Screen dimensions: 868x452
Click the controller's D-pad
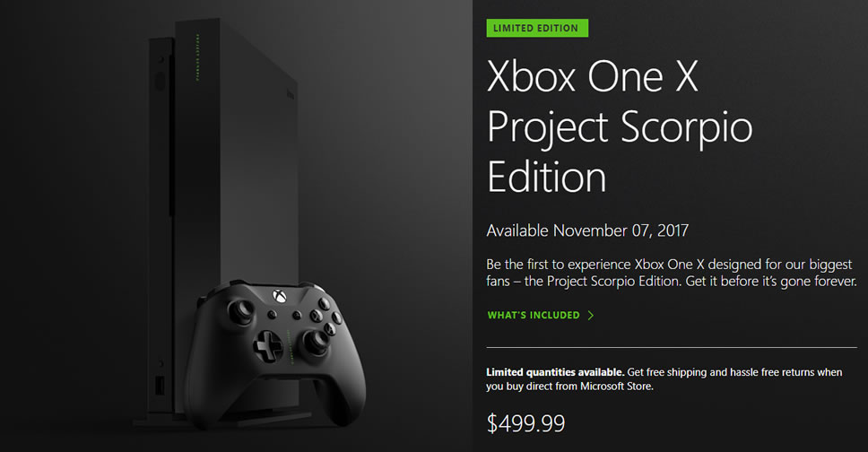click(x=268, y=343)
